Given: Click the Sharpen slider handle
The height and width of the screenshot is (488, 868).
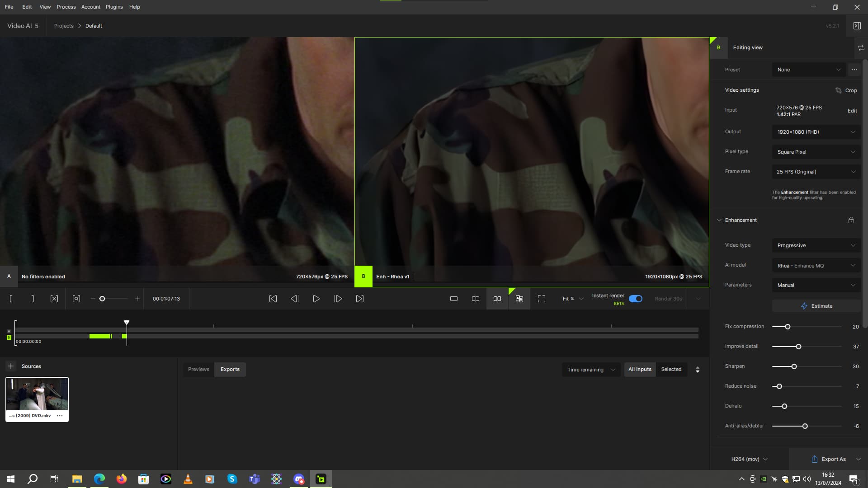Looking at the screenshot, I should tap(794, 366).
